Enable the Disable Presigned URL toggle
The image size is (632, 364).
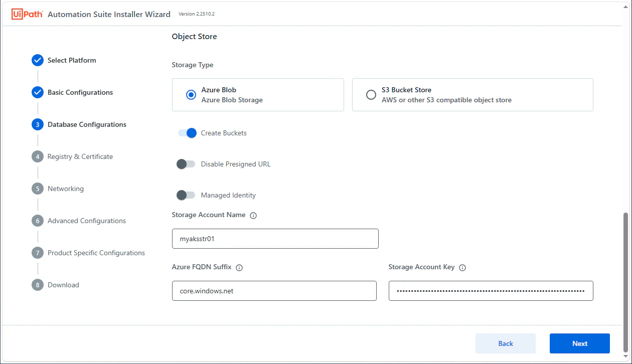click(x=186, y=164)
